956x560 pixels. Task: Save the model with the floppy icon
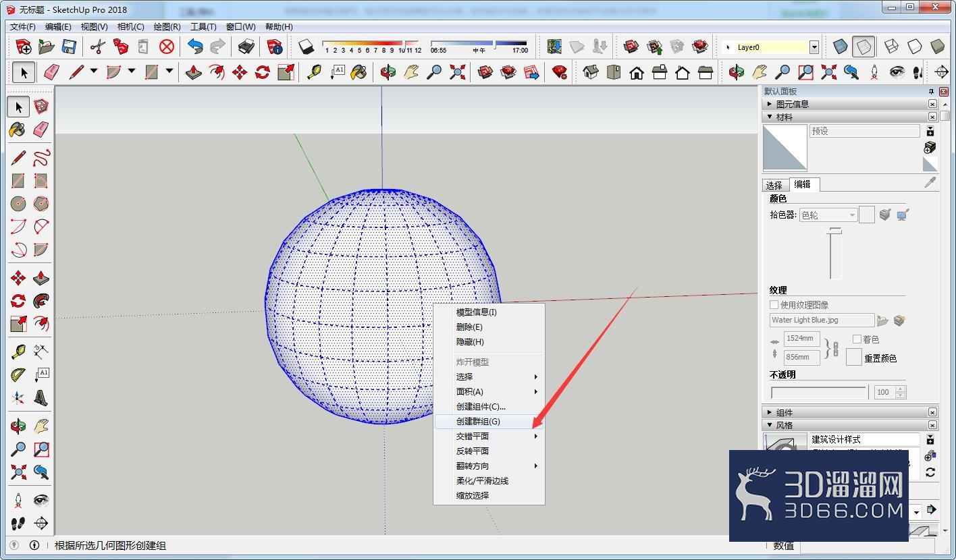pos(69,47)
